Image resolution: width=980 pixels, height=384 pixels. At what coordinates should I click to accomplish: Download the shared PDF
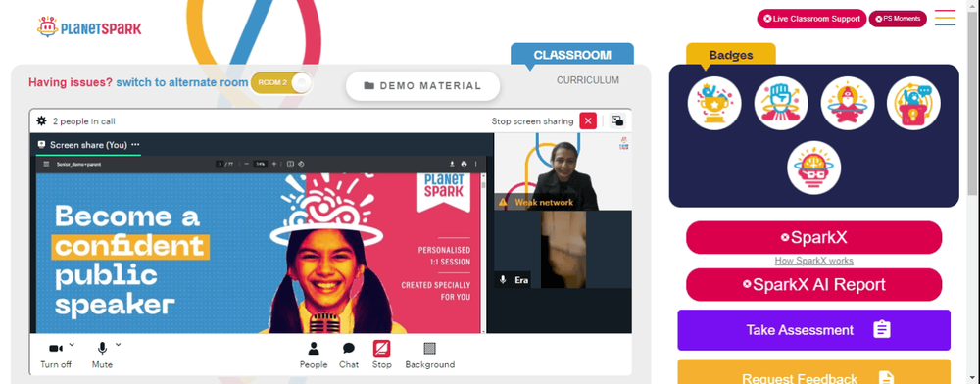(x=452, y=165)
